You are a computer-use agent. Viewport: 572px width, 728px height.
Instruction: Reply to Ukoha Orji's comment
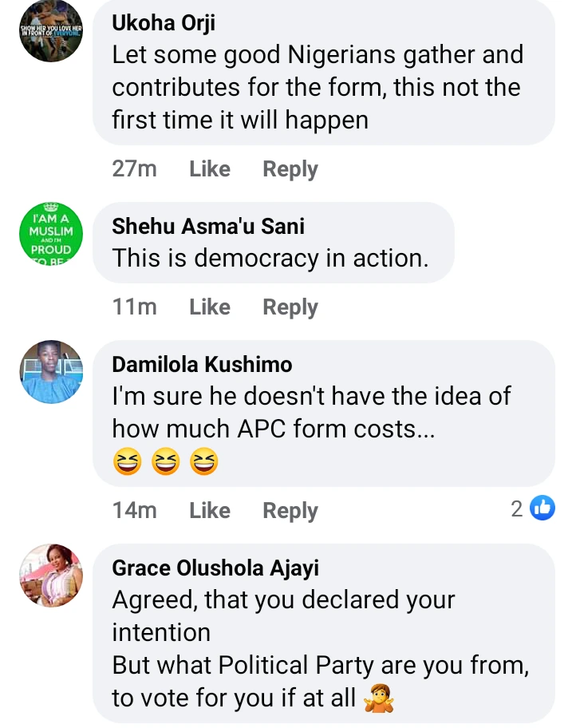click(x=290, y=169)
